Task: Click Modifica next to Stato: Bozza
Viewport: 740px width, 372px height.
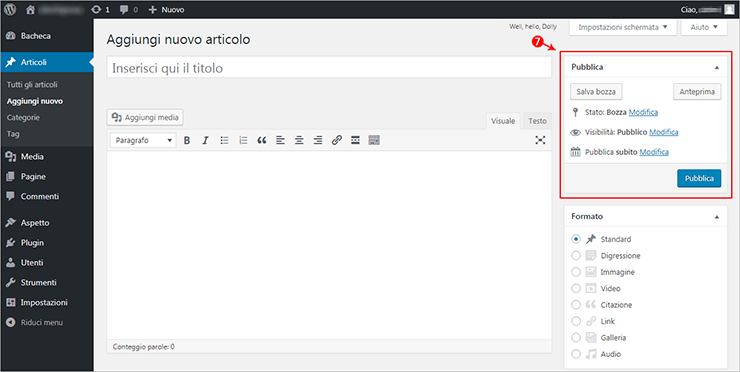Action: click(643, 112)
